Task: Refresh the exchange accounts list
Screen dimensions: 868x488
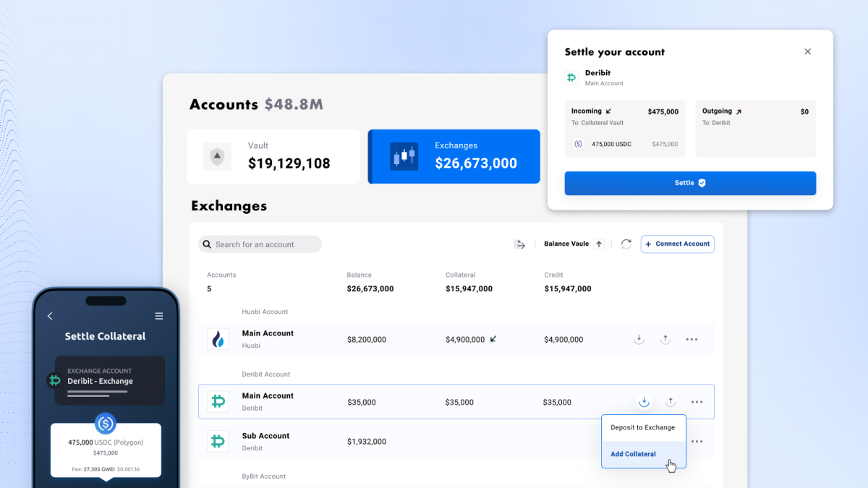Action: 626,244
